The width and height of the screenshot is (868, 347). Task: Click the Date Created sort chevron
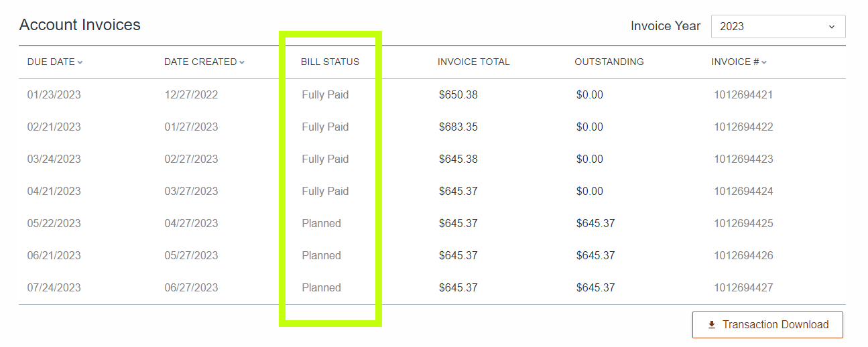click(242, 62)
